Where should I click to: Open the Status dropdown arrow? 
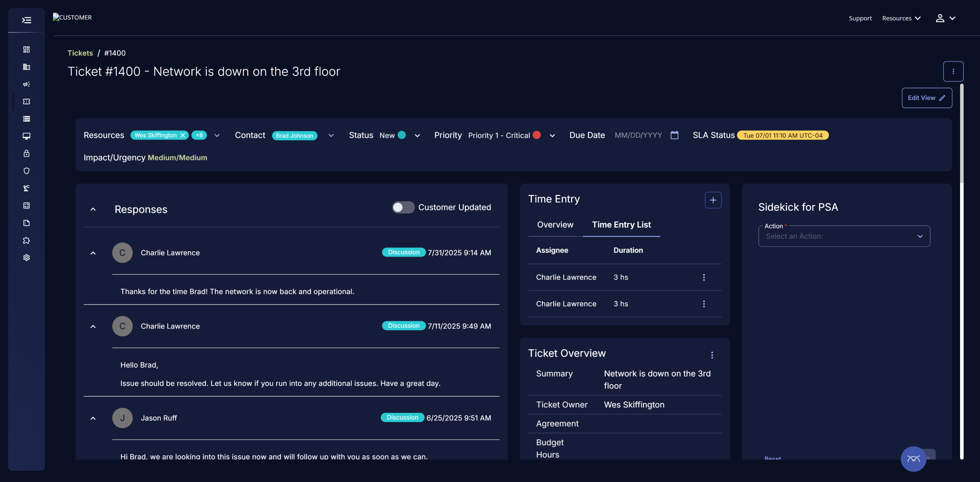[x=417, y=136]
